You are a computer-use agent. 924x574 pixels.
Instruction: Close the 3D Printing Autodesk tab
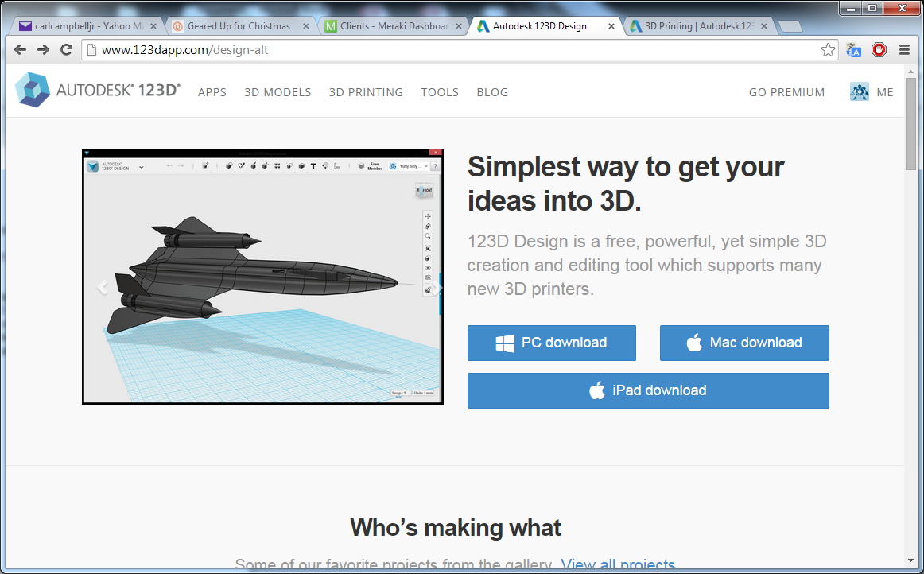[763, 26]
